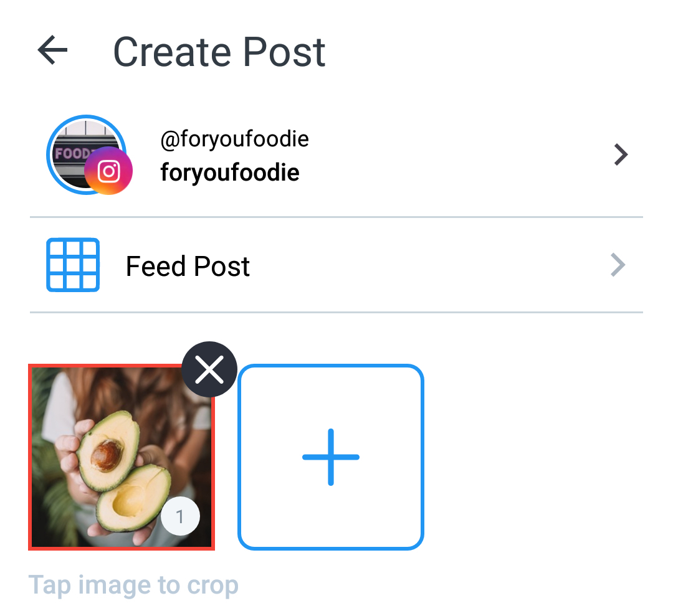
Task: Select the bold foryoufoodie account name
Action: click(230, 173)
